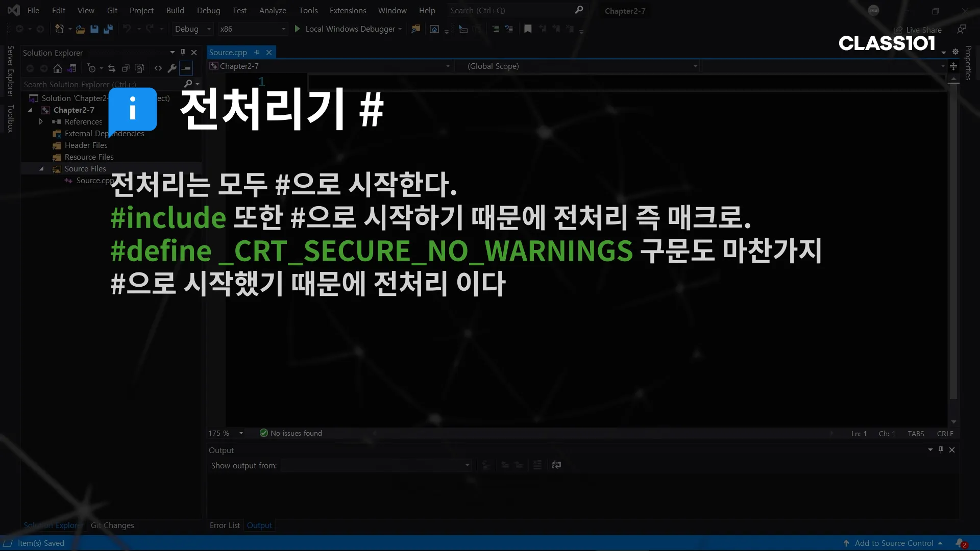Click the Save All toolbar icon
The image size is (980, 551).
(108, 29)
